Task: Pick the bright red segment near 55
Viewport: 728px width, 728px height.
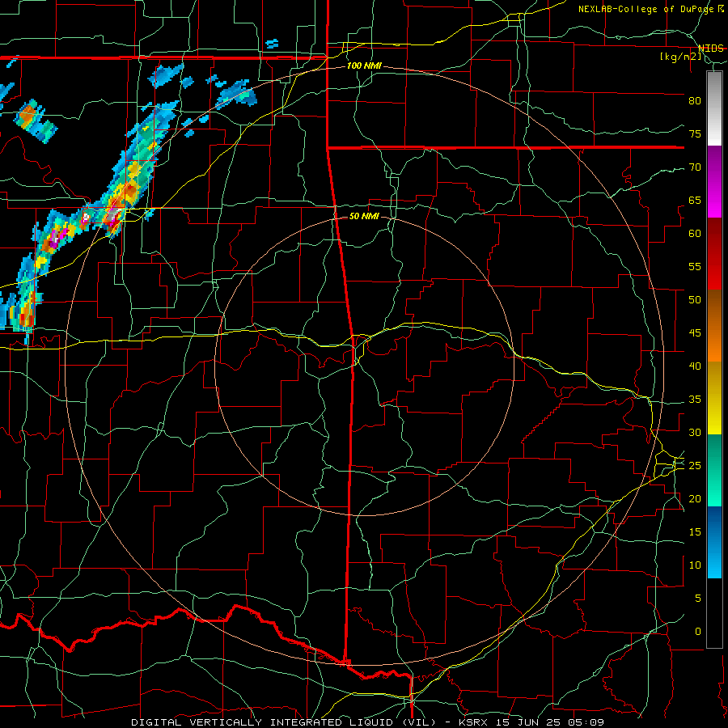Action: (x=714, y=272)
